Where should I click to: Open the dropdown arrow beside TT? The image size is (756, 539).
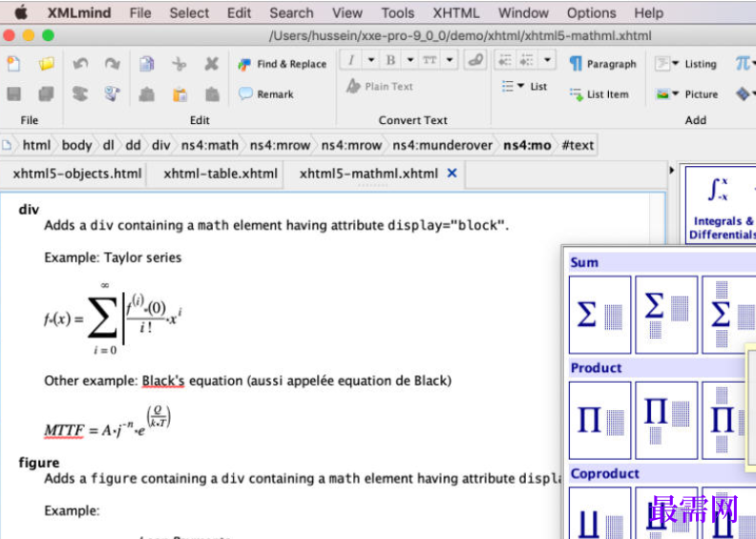tap(450, 60)
